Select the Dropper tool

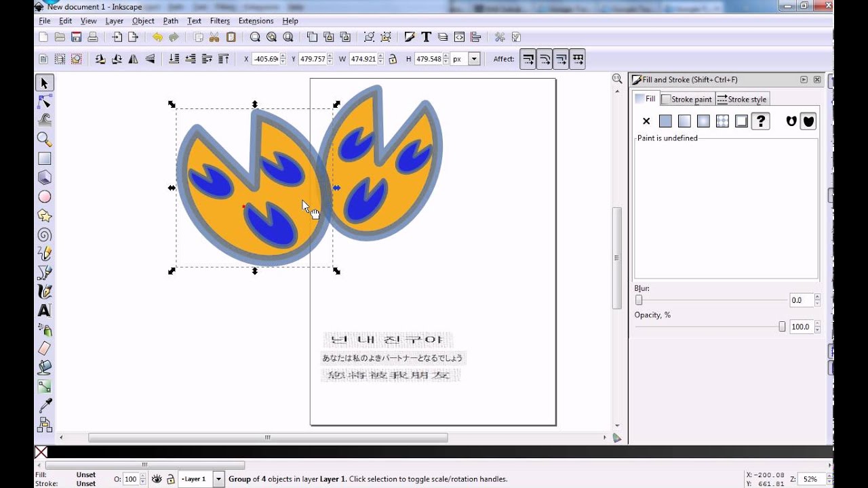[x=45, y=405]
